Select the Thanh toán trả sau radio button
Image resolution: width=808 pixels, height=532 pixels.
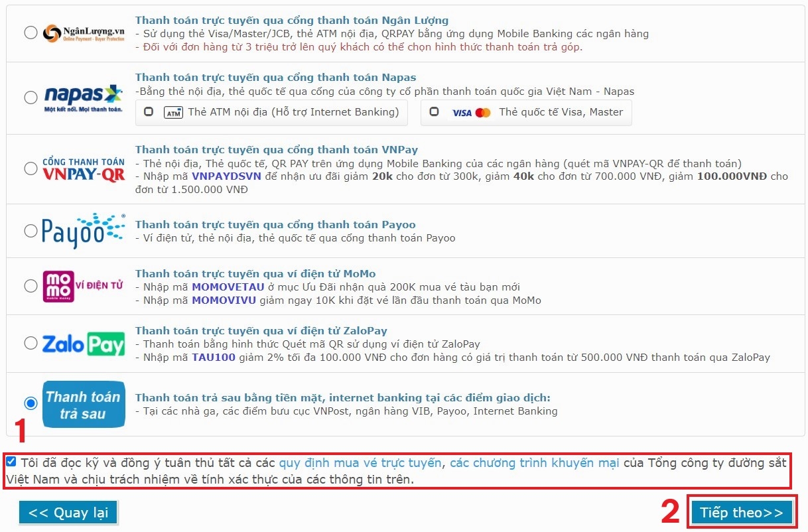pos(31,403)
